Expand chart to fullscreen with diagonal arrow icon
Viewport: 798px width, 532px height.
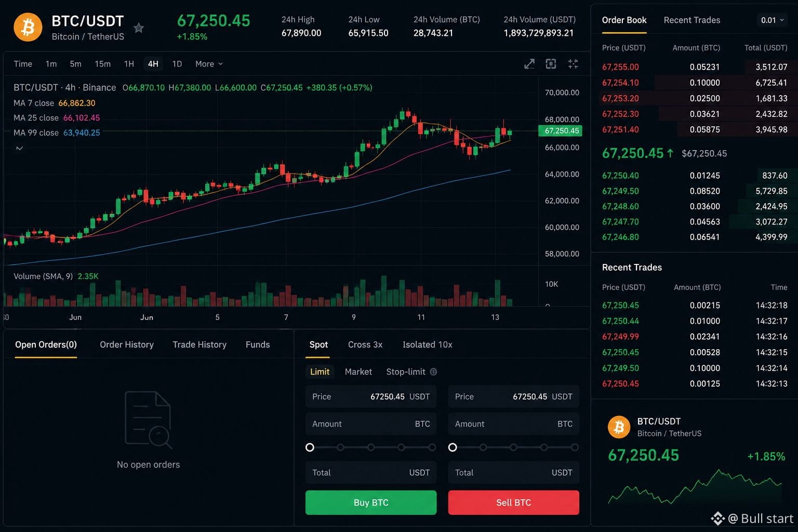click(x=529, y=64)
